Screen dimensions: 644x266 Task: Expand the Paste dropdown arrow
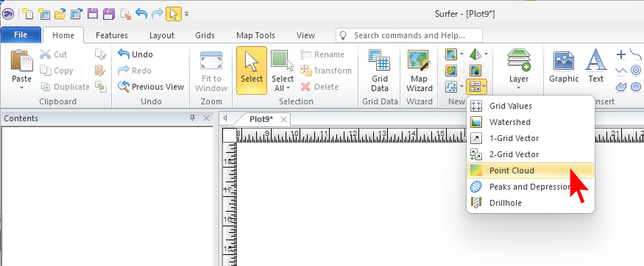(21, 87)
